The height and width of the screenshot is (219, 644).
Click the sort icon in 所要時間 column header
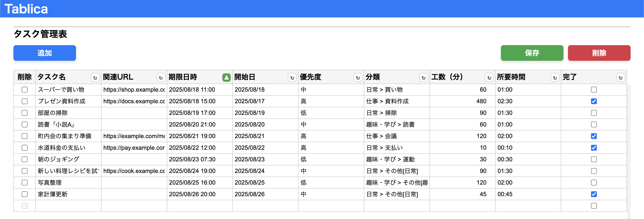[555, 78]
